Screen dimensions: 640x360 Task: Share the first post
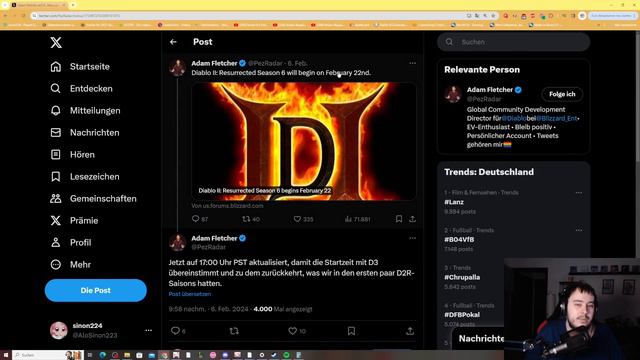tap(412, 219)
